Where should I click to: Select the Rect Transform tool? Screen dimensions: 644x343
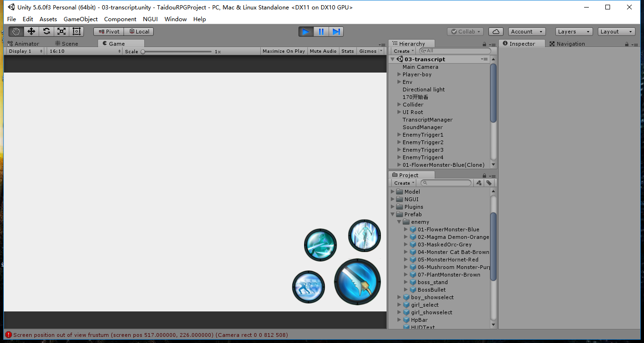tap(76, 32)
